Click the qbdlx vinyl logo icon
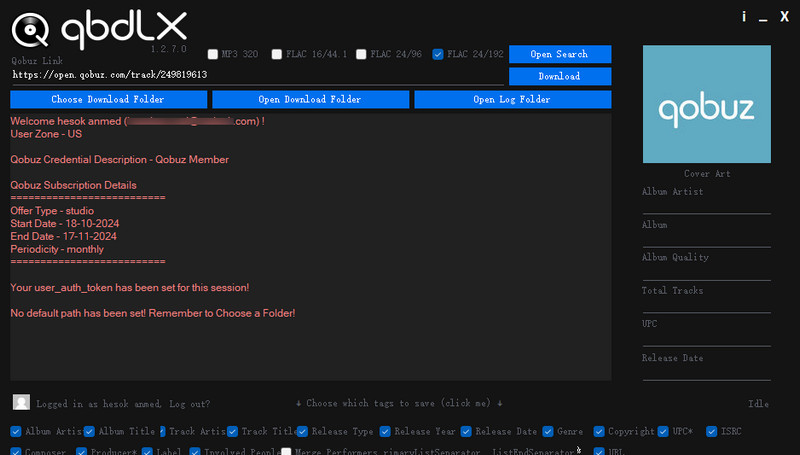 [x=30, y=30]
